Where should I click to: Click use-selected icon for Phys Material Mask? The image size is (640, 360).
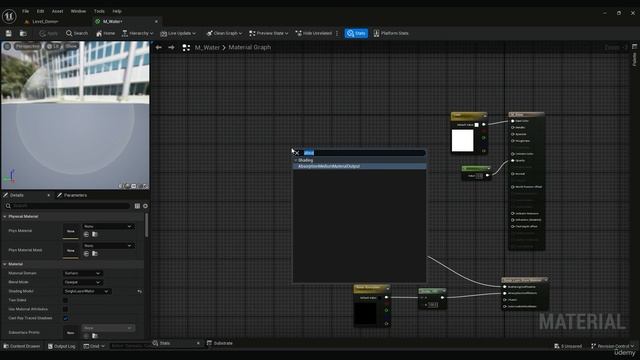[86, 254]
